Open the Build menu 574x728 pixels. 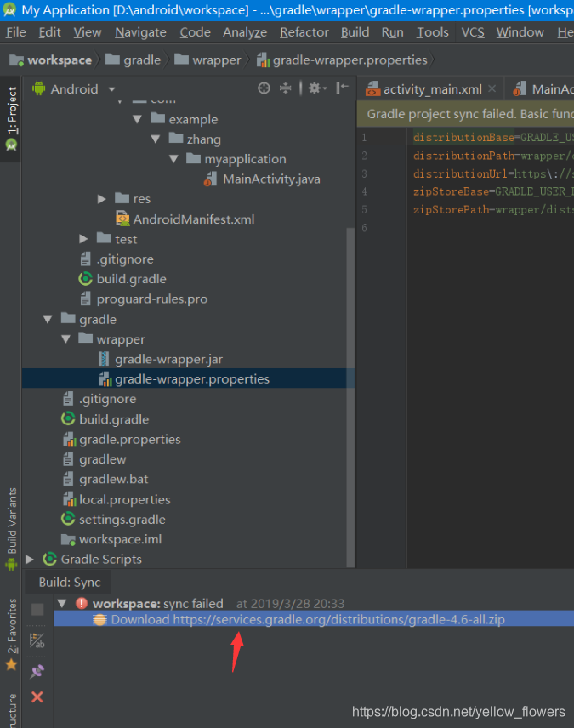point(355,32)
